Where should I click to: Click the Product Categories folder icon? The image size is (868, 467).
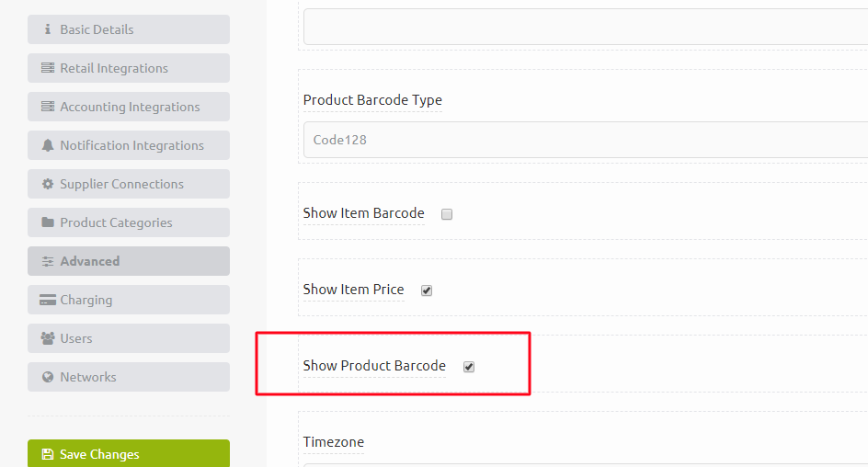pos(48,222)
